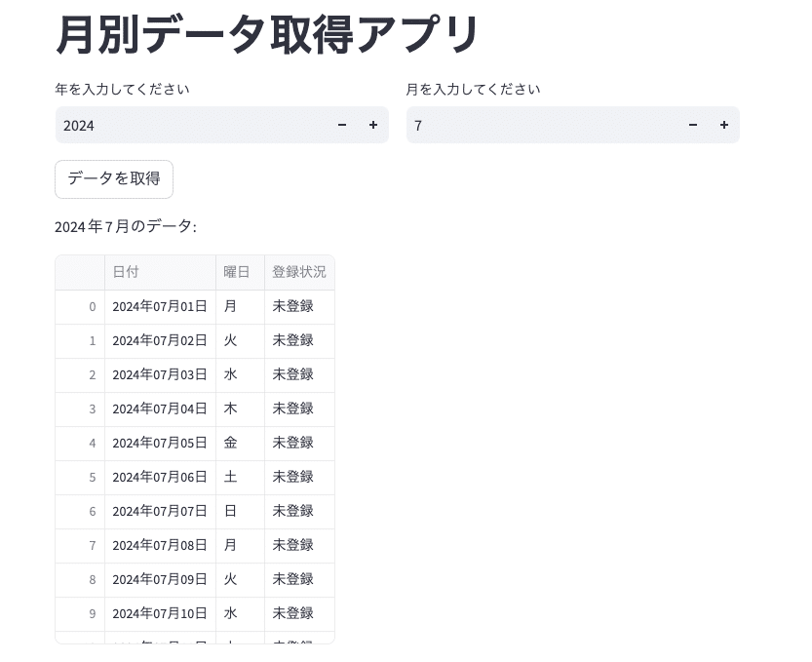Click 月 weekday cell in row 7

(240, 546)
